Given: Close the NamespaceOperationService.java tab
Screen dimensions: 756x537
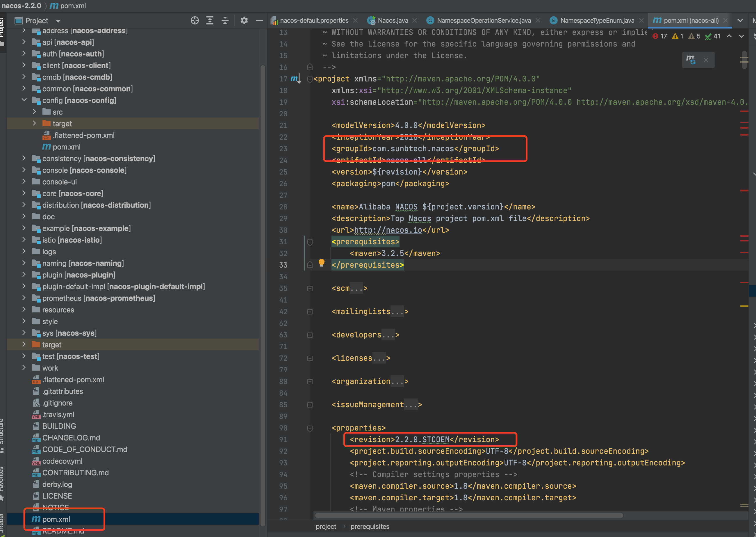Looking at the screenshot, I should pos(538,20).
